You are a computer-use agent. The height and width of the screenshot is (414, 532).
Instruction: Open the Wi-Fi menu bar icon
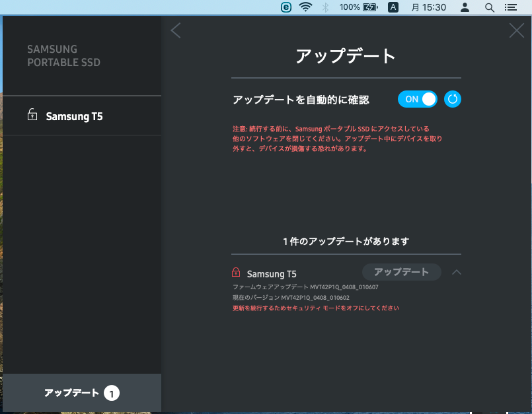coord(305,7)
